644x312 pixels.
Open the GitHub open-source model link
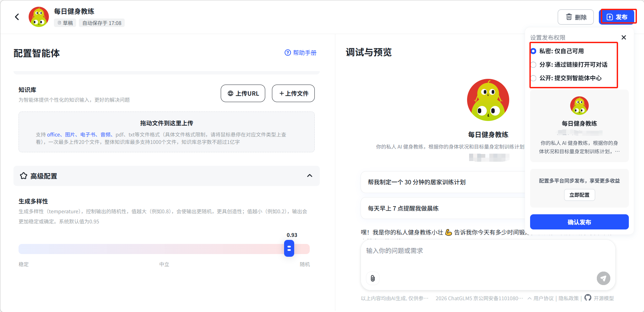(599, 298)
